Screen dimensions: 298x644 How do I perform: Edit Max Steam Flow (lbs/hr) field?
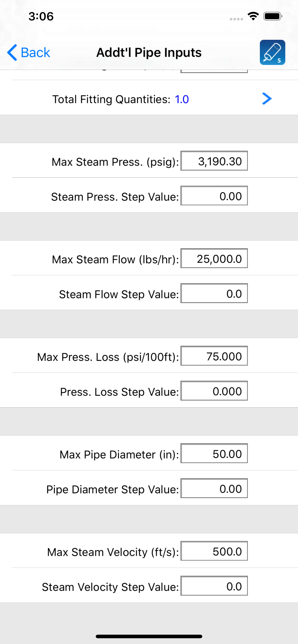(214, 258)
